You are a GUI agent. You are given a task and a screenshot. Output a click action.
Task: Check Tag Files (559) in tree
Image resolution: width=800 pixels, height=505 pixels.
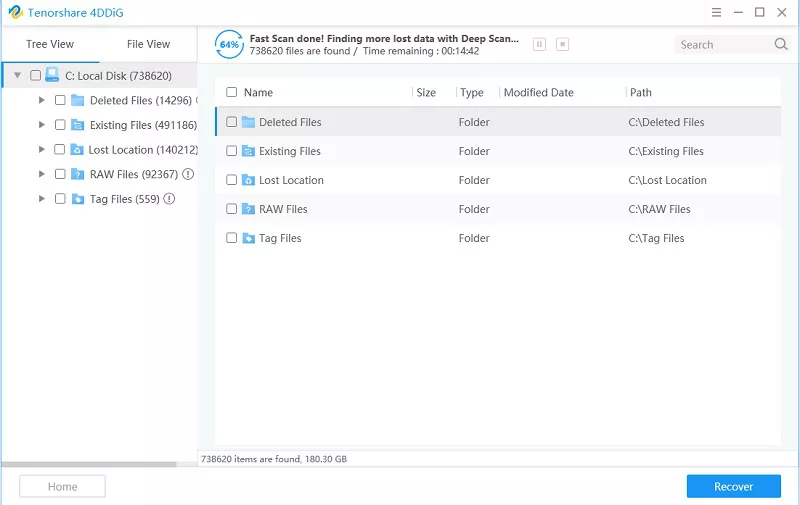pyautogui.click(x=60, y=199)
